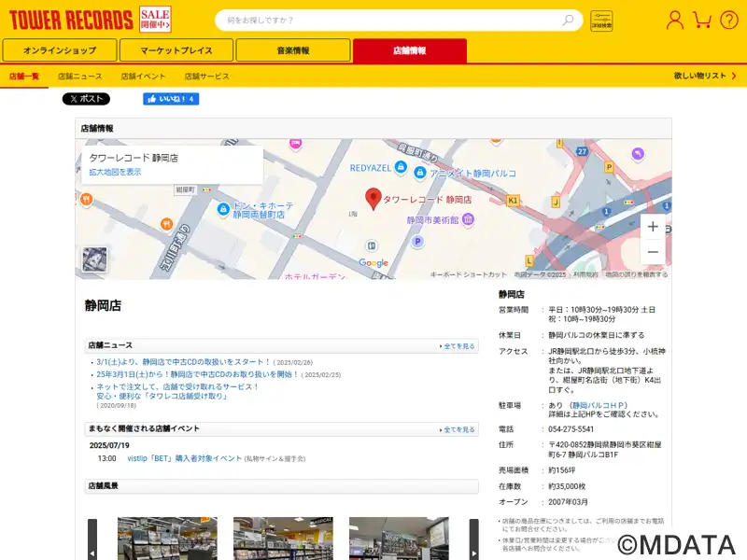Click 利用規約 map terms link
This screenshot has height=560, width=747.
[585, 274]
